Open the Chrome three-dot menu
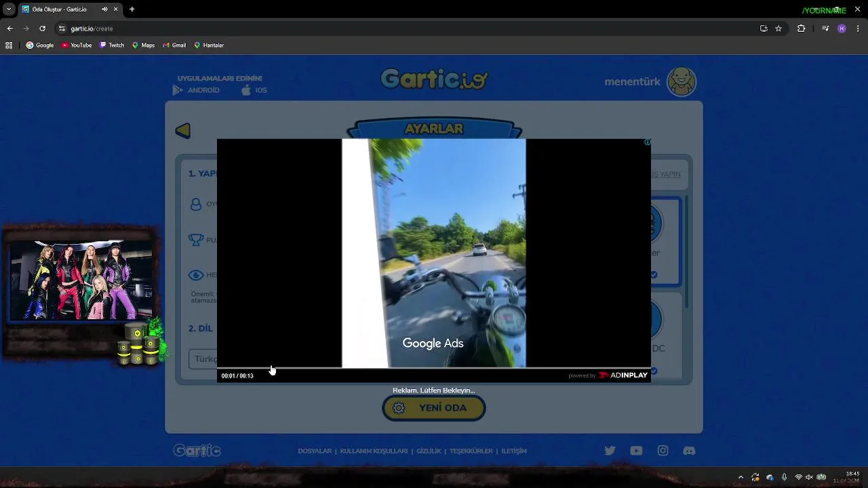The height and width of the screenshot is (488, 868). point(859,28)
